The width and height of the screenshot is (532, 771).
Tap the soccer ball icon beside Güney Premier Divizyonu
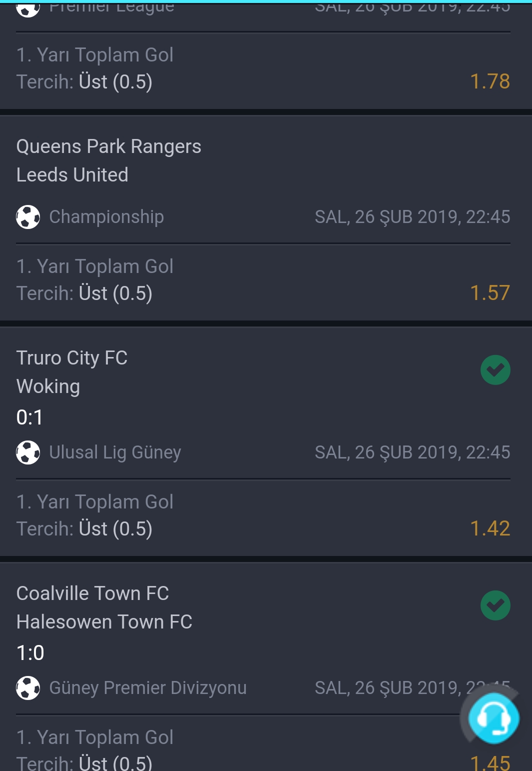coord(28,688)
